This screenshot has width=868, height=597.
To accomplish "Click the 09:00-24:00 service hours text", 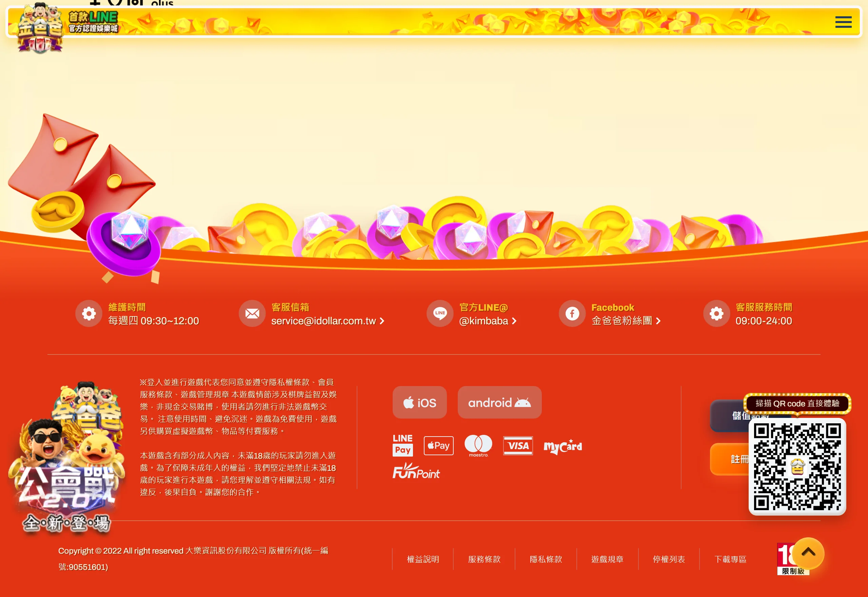I will (764, 321).
